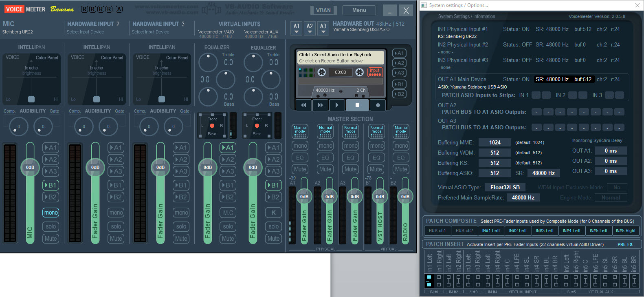Click OUT A1 monitoring delay 0 ms
Image resolution: width=644 pixels, height=297 pixels.
pos(611,151)
